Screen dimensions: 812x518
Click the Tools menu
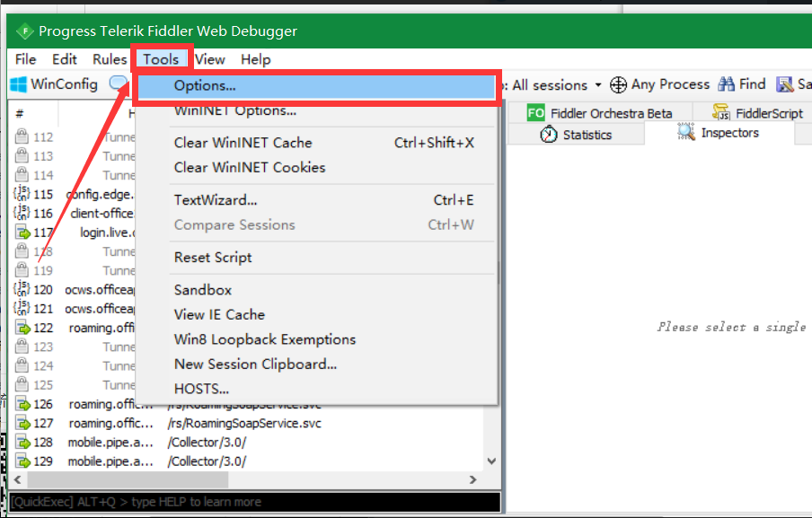click(x=161, y=59)
